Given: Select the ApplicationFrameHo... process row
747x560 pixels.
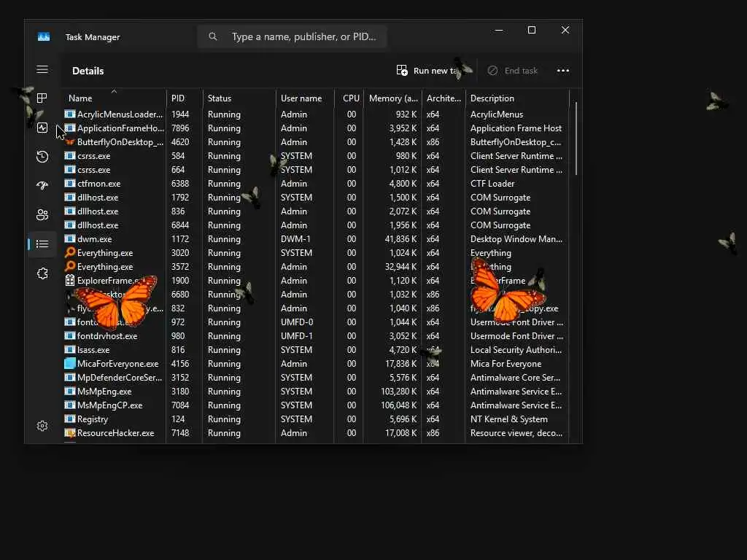Looking at the screenshot, I should 315,128.
